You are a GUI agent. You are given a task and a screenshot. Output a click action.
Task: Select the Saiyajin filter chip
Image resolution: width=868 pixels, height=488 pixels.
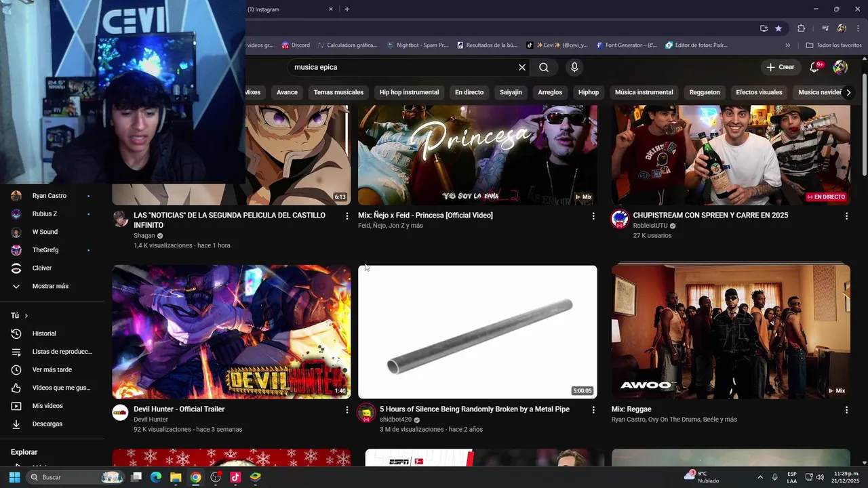click(511, 92)
